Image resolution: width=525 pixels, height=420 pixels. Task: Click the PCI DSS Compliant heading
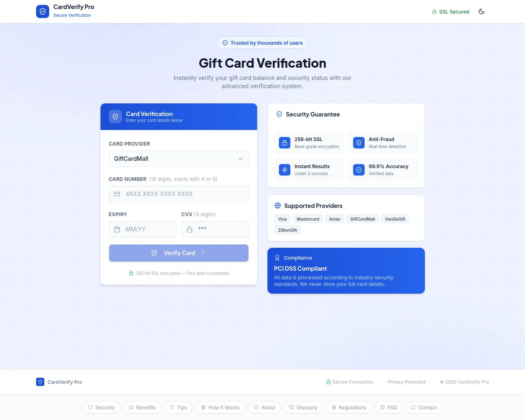(x=300, y=269)
